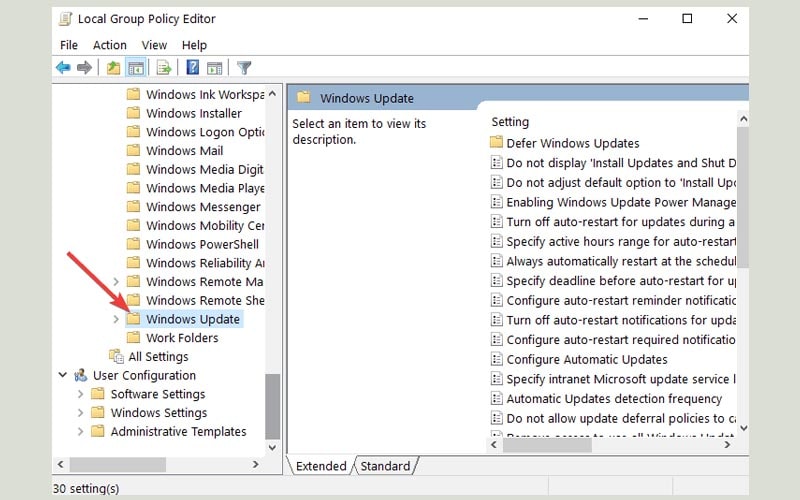800x500 pixels.
Task: Click the All Settings icon
Action: click(x=116, y=356)
